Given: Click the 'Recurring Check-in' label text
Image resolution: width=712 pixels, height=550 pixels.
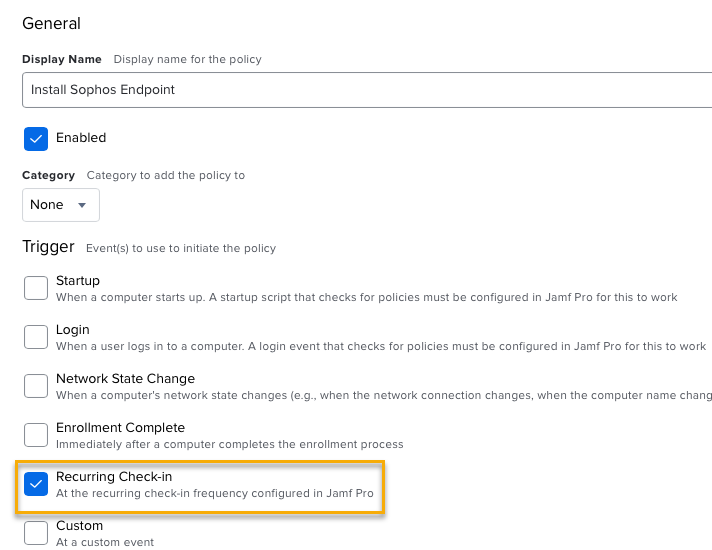Looking at the screenshot, I should tap(114, 476).
